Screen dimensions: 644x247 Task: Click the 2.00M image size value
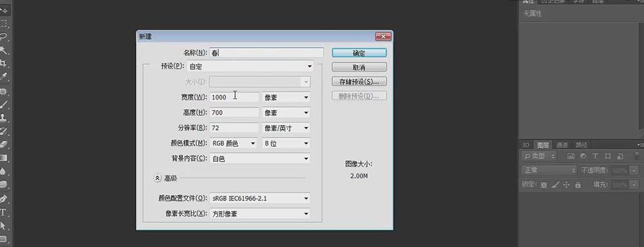click(x=359, y=176)
